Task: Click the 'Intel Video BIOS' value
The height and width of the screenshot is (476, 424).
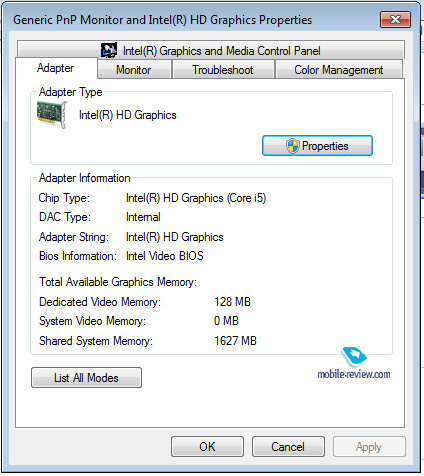Action: [x=165, y=256]
